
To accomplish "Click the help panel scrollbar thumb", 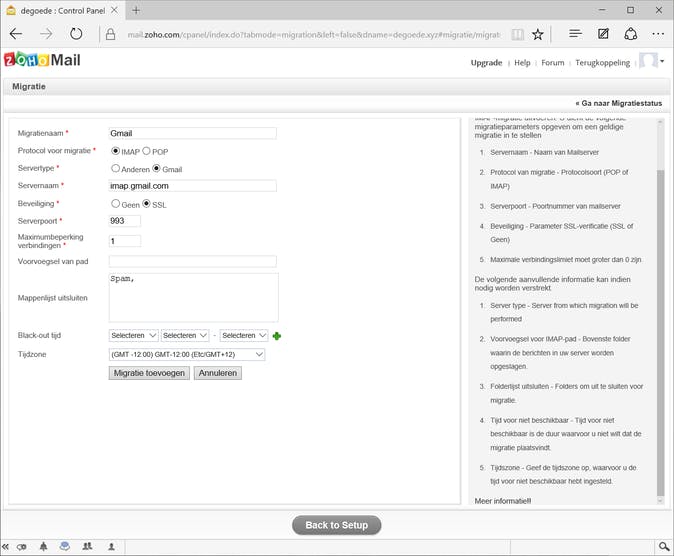I will tap(661, 333).
